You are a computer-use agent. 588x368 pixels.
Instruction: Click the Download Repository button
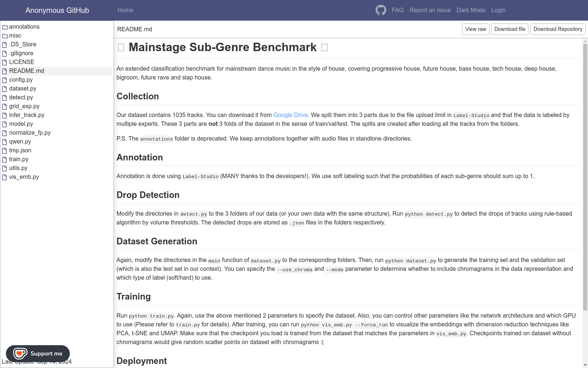click(558, 29)
